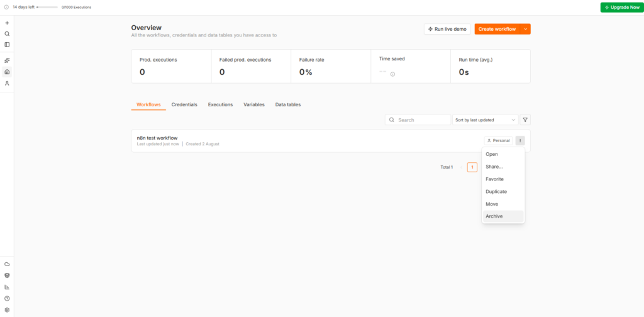Click the plus icon in the left sidebar
The height and width of the screenshot is (317, 644).
(x=7, y=23)
